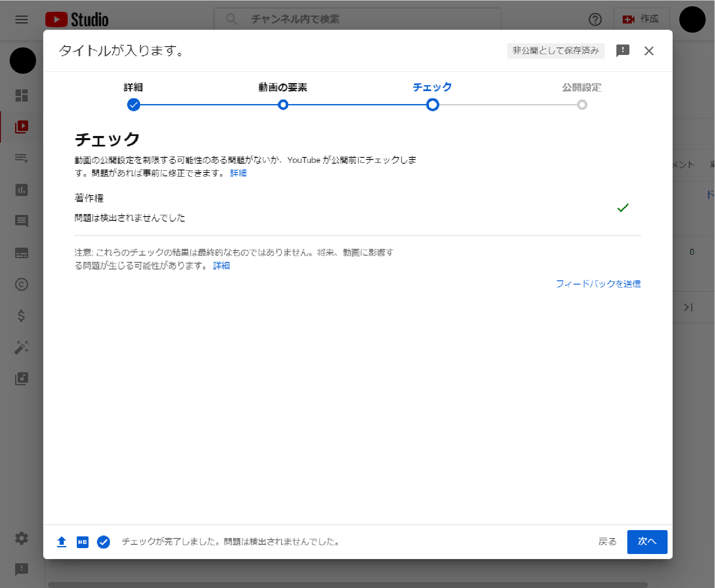Open the Content section in sidebar
This screenshot has height=588, width=715.
(21, 126)
